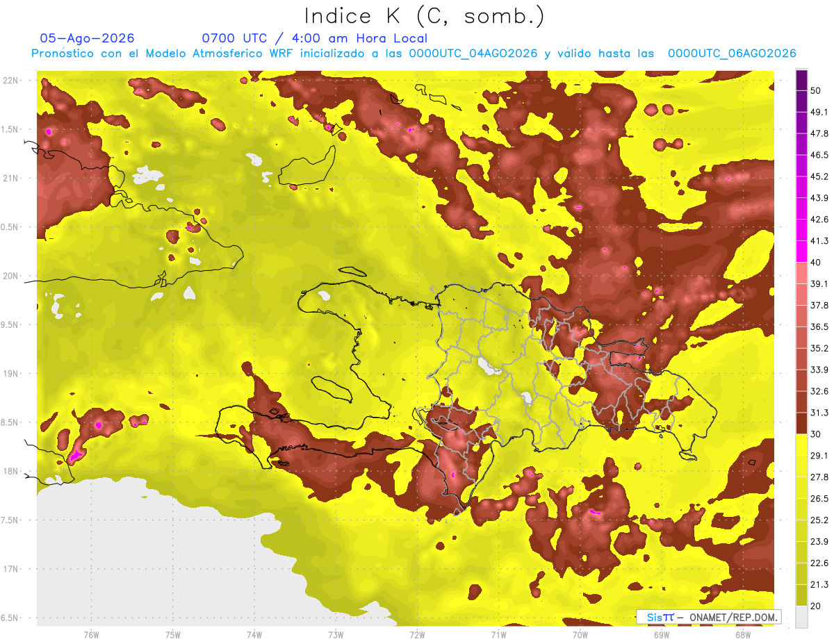834x644 pixels.
Task: Pick the magenta legend segment between 40 and 41.3
Action: click(801, 251)
